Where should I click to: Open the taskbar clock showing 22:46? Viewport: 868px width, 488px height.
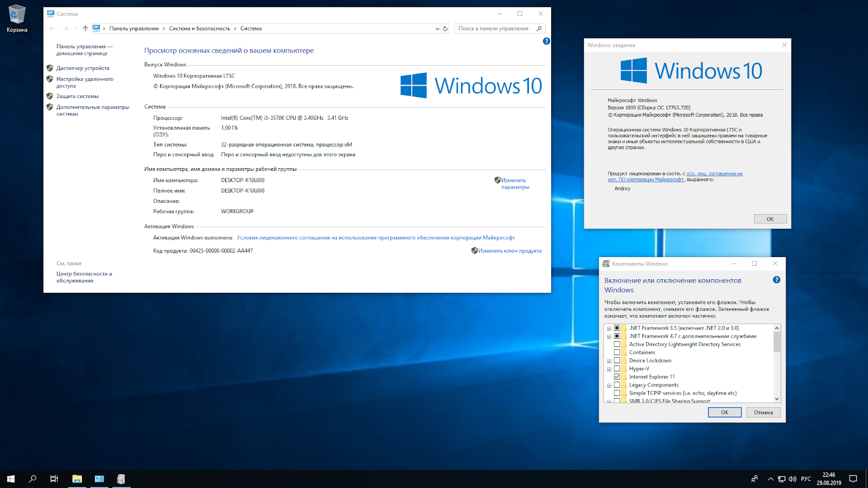click(x=829, y=479)
